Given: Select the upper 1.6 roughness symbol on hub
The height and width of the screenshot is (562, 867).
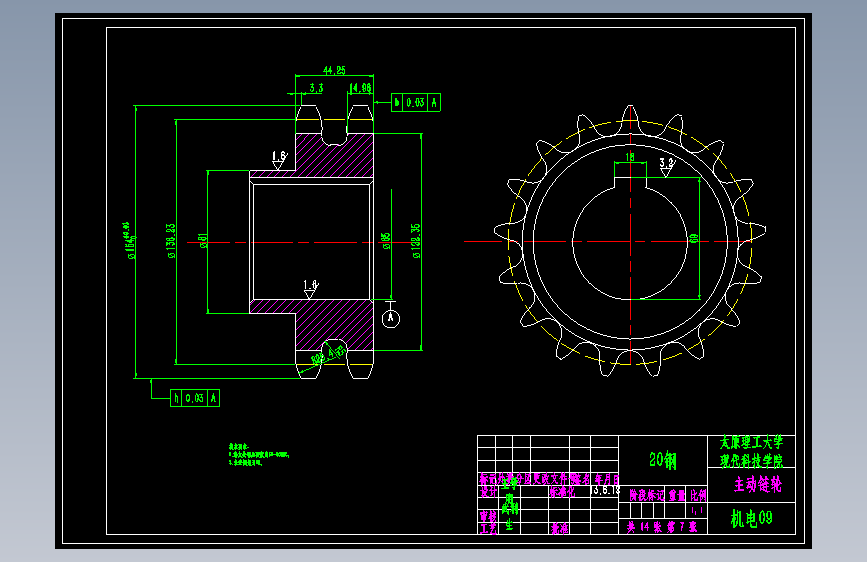Looking at the screenshot, I should click(x=280, y=160).
